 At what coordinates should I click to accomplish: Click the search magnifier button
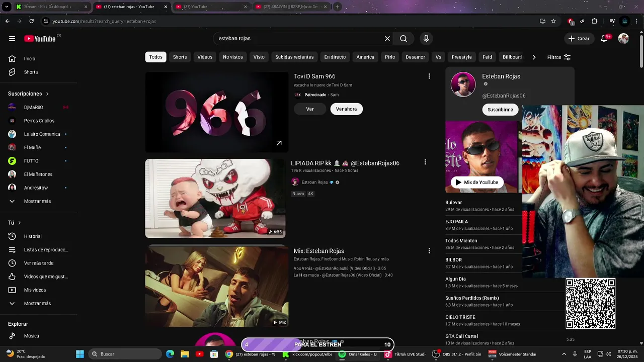pos(404,39)
